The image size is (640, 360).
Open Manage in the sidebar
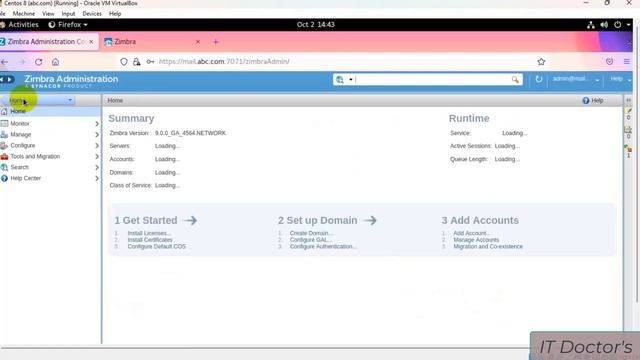tap(20, 134)
